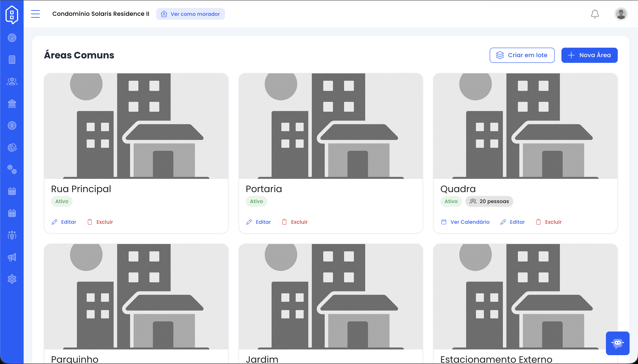Open the hamburger menu in header
The image size is (638, 364).
(35, 14)
